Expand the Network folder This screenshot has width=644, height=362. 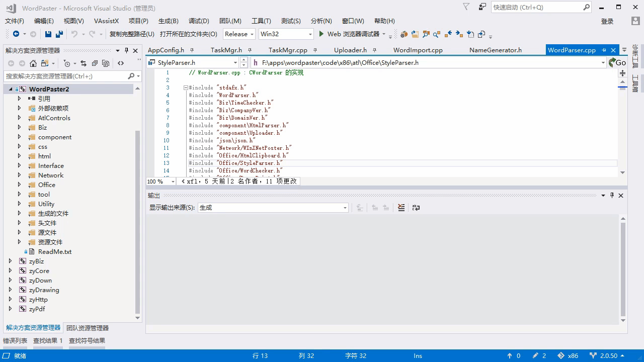20,175
